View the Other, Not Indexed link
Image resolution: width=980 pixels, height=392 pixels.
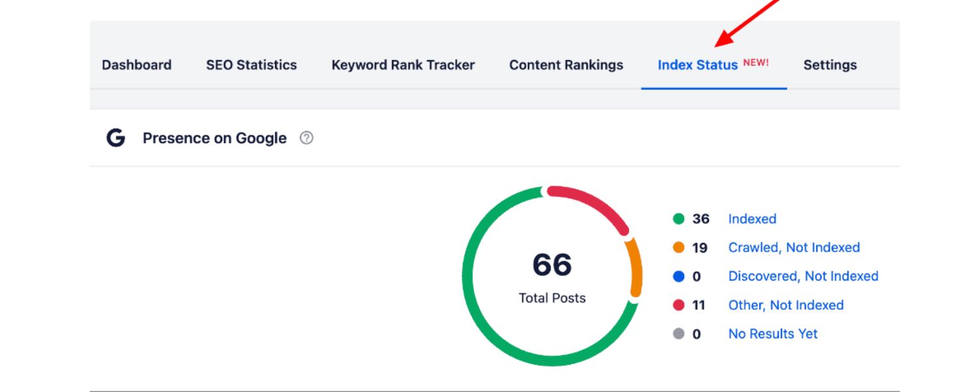(786, 305)
